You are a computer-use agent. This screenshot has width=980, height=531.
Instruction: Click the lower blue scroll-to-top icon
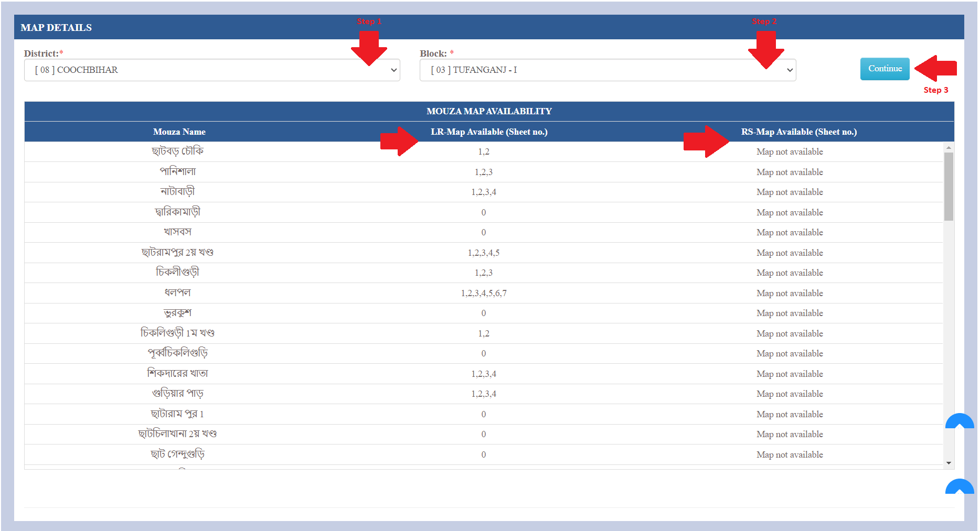[x=959, y=487]
